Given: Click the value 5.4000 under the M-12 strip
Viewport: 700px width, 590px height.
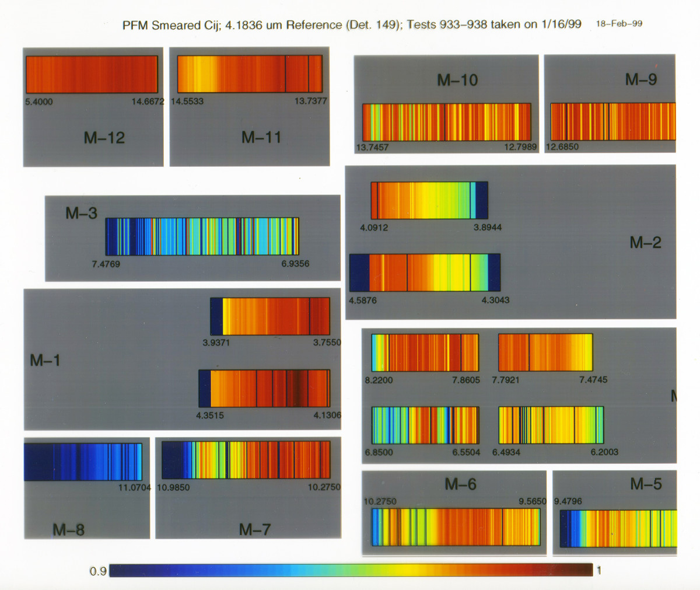Looking at the screenshot, I should pyautogui.click(x=39, y=102).
